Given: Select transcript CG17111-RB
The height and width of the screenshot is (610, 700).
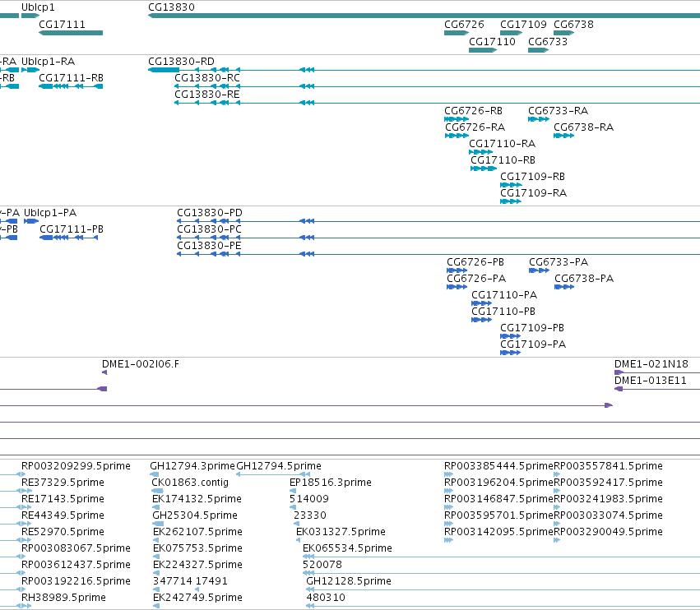Looking at the screenshot, I should coord(71,86).
